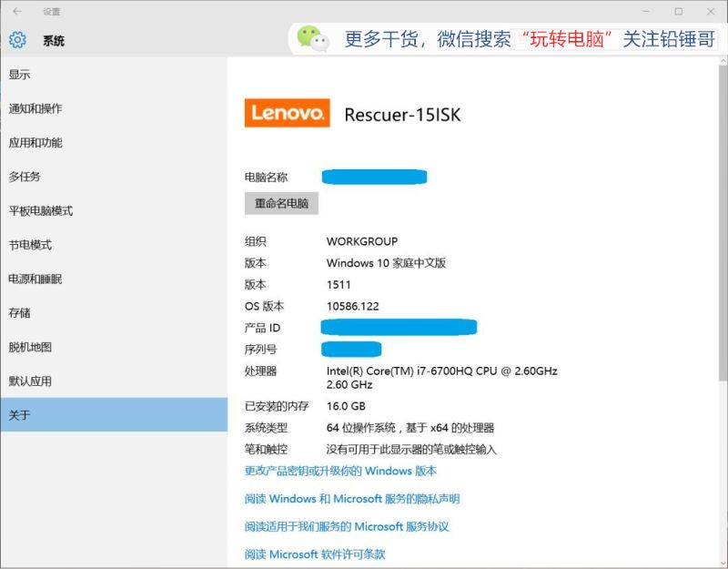Select 电源和睡眠 in the sidebar
728x569 pixels.
(x=35, y=279)
